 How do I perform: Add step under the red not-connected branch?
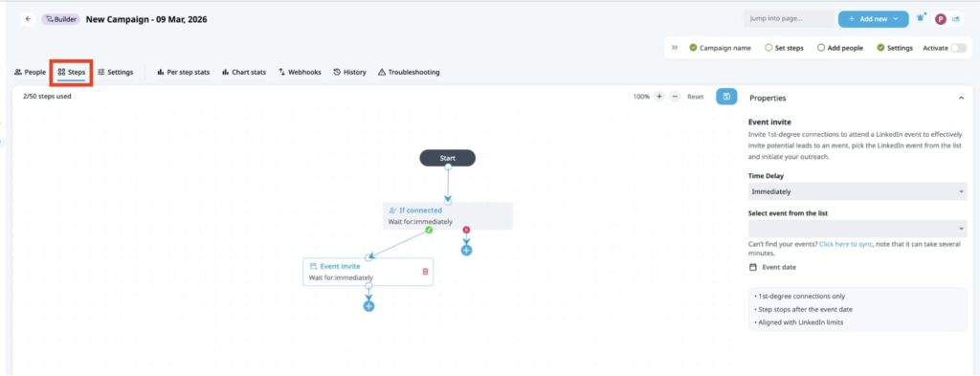tap(466, 251)
